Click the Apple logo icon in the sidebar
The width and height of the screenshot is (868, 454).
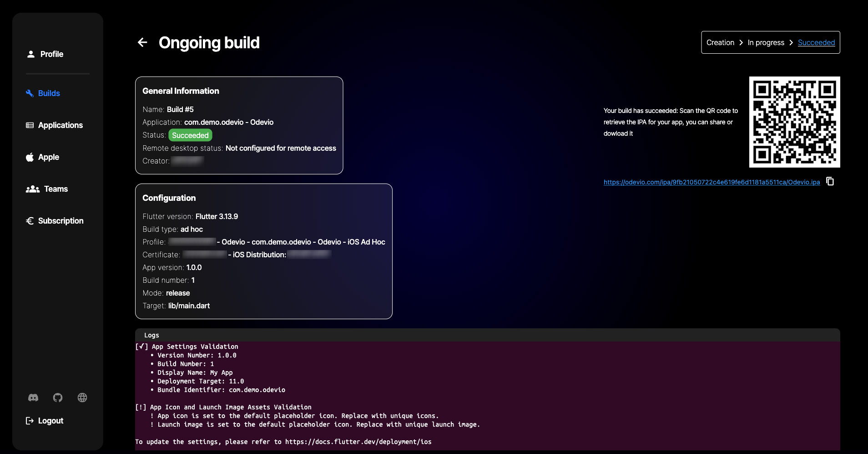pyautogui.click(x=30, y=157)
